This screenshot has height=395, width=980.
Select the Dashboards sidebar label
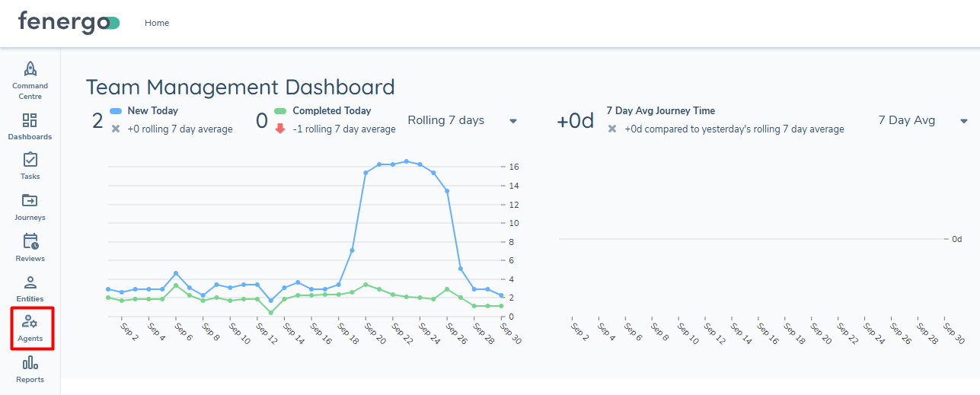(x=30, y=137)
